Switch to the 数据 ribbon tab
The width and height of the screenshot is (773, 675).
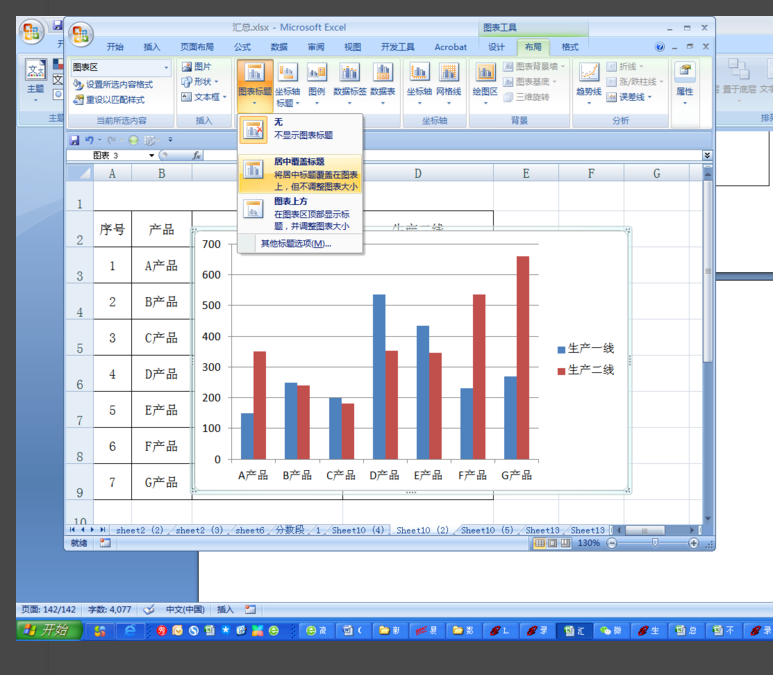click(x=279, y=47)
